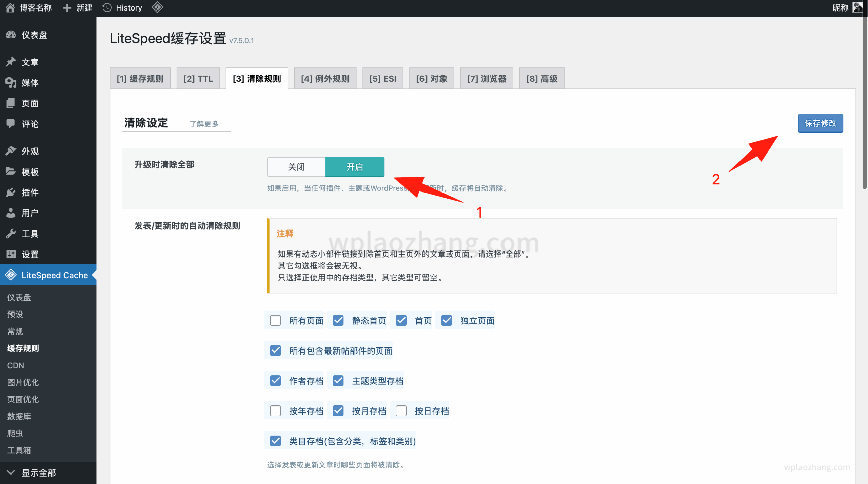Open the [6] 对象 tab
Image resolution: width=868 pixels, height=484 pixels.
(x=431, y=79)
